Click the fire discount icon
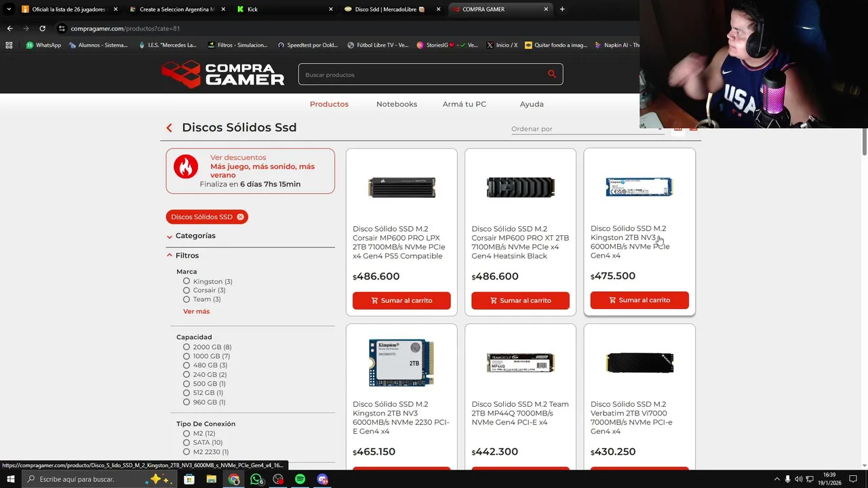 click(186, 166)
